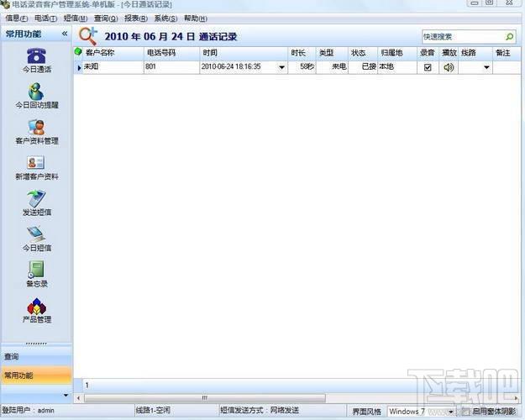This screenshot has height=420, width=525.
Task: Open 帮助(H) menu
Action: [196, 18]
